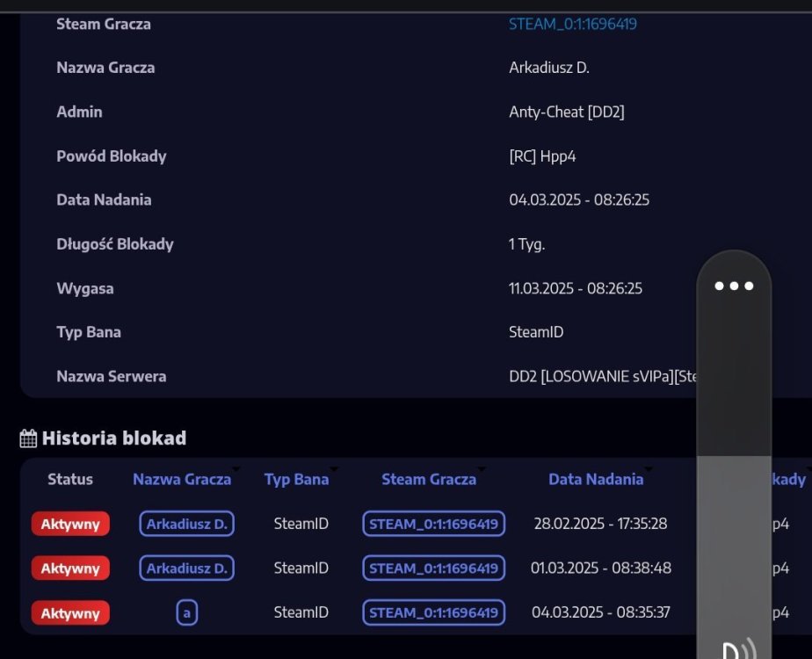Select Arkadiusz D. in the second history row
The image size is (812, 659).
pyautogui.click(x=186, y=568)
